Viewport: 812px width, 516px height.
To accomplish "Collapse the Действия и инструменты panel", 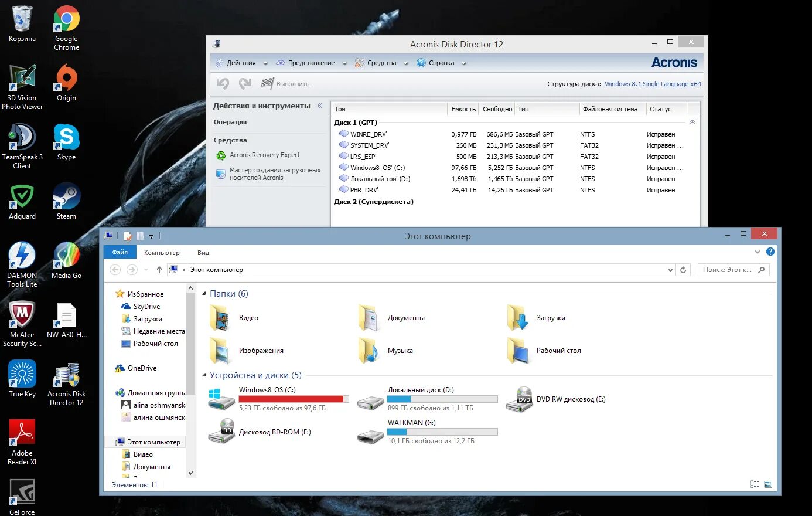I will pyautogui.click(x=320, y=106).
